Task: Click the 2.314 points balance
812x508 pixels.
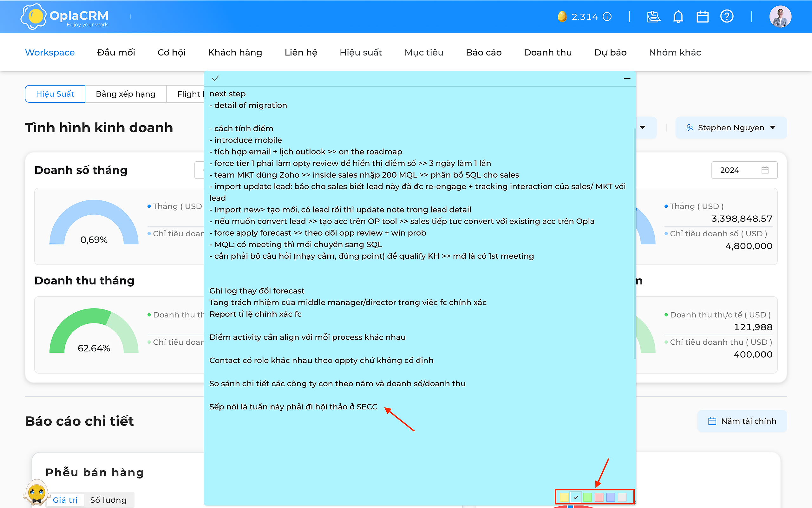Action: pyautogui.click(x=585, y=16)
